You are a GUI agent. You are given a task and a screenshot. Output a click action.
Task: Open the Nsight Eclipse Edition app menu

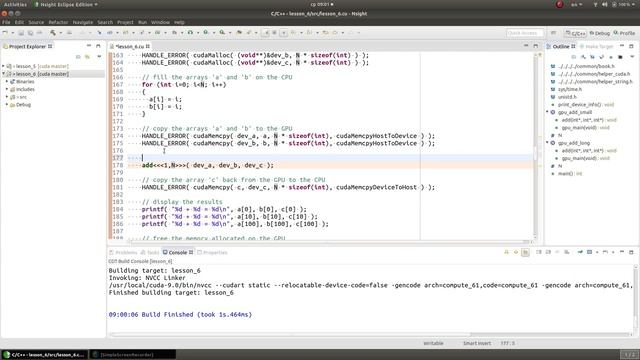66,4
